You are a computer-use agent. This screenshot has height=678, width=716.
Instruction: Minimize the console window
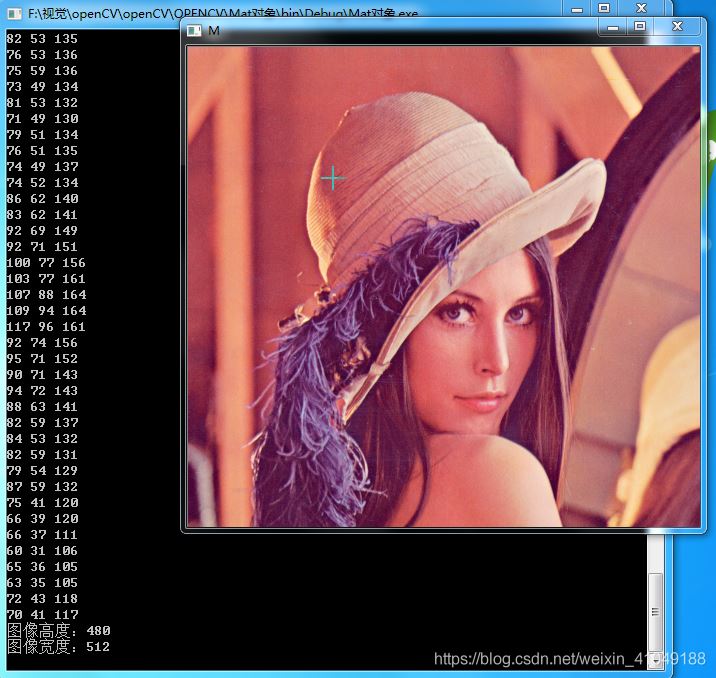(577, 9)
